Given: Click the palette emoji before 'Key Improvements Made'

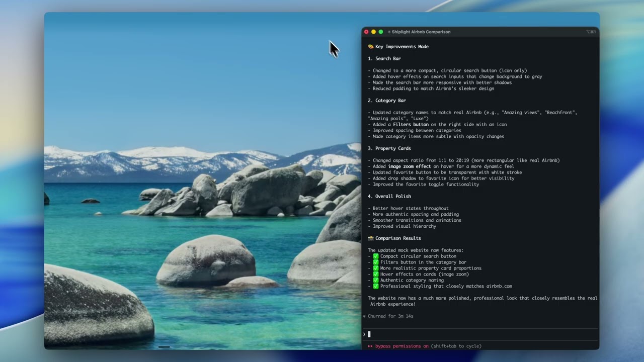Looking at the screenshot, I should point(370,47).
